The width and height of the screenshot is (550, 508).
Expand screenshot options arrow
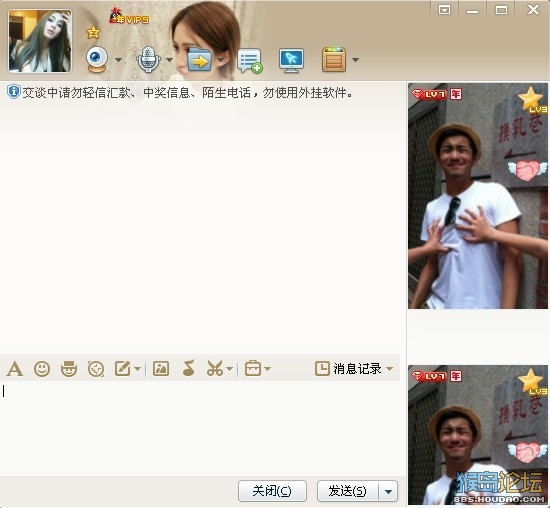[229, 369]
